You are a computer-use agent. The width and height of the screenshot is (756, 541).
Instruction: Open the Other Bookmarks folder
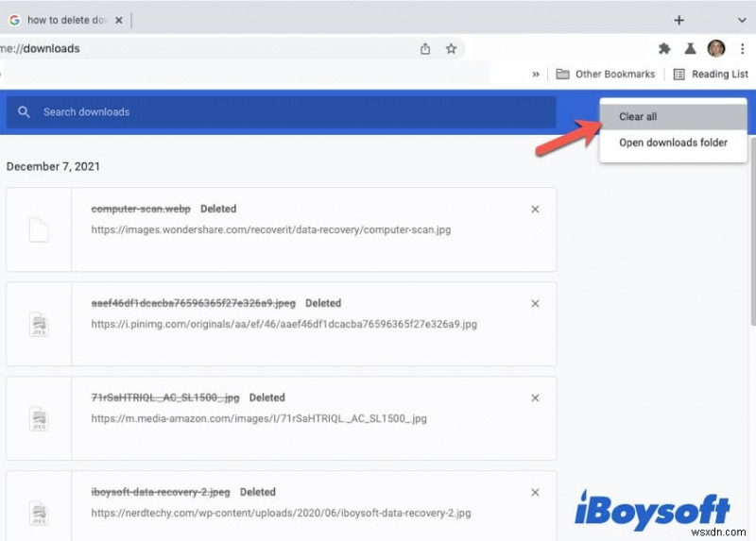pyautogui.click(x=606, y=75)
